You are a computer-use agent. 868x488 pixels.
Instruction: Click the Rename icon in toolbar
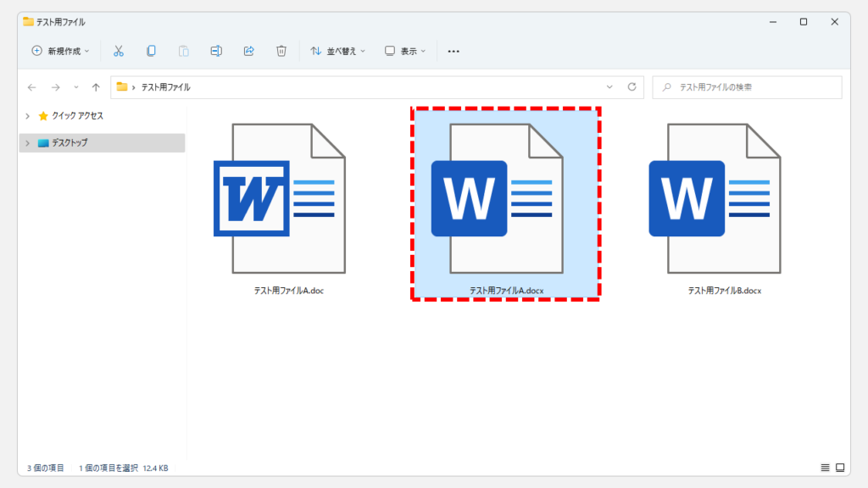click(216, 51)
